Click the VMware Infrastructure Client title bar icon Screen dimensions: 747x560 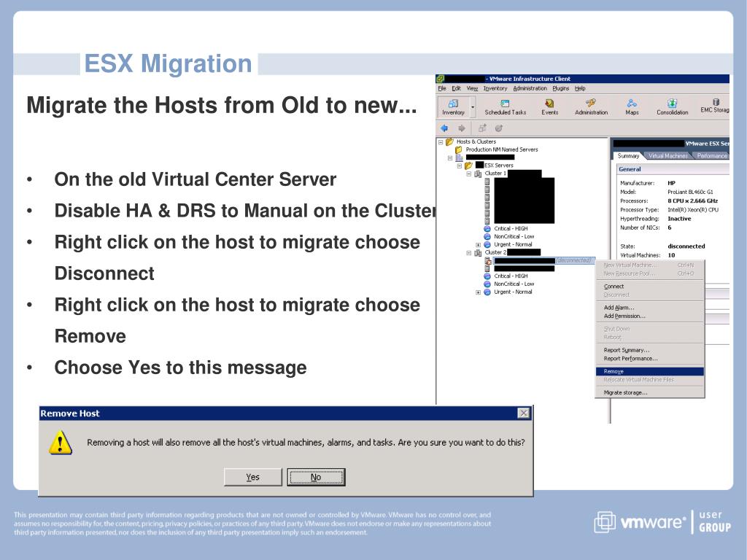pos(441,79)
